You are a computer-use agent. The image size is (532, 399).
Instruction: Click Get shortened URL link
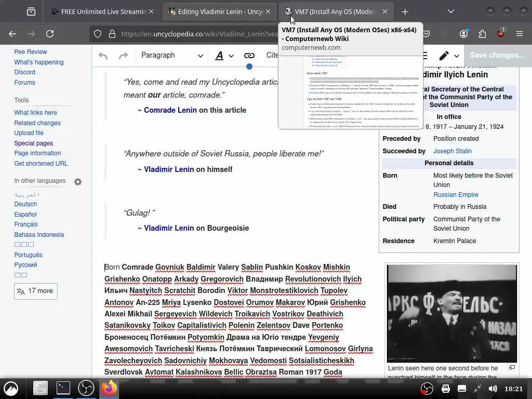[41, 164]
